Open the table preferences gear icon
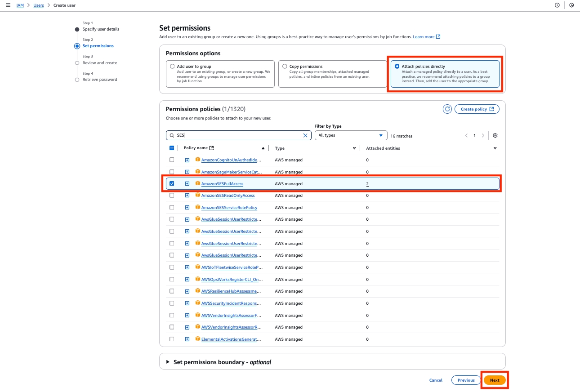The width and height of the screenshot is (580, 392). tap(495, 136)
